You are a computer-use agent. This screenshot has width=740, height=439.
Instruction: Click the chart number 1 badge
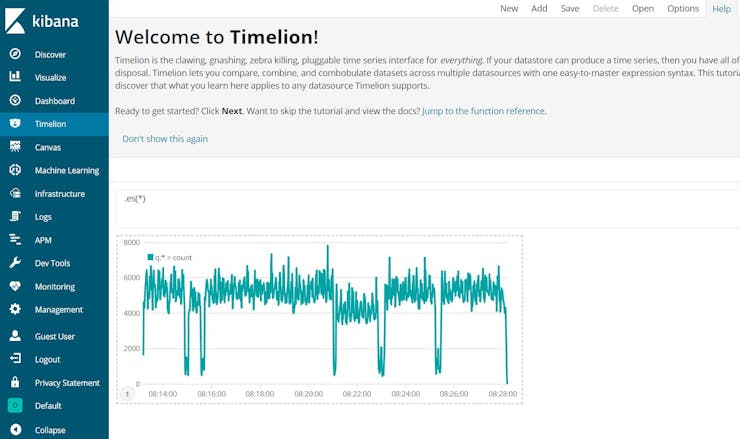click(x=127, y=394)
